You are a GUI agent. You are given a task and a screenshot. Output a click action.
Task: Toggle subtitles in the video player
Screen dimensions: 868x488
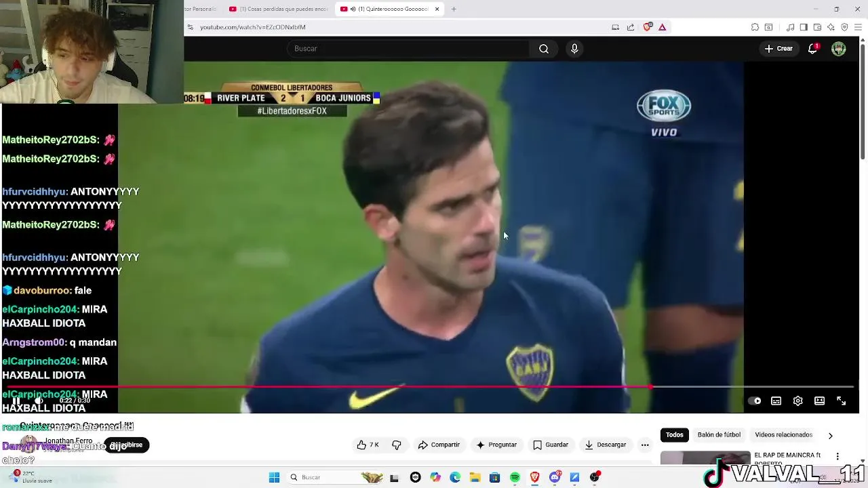[x=776, y=401]
